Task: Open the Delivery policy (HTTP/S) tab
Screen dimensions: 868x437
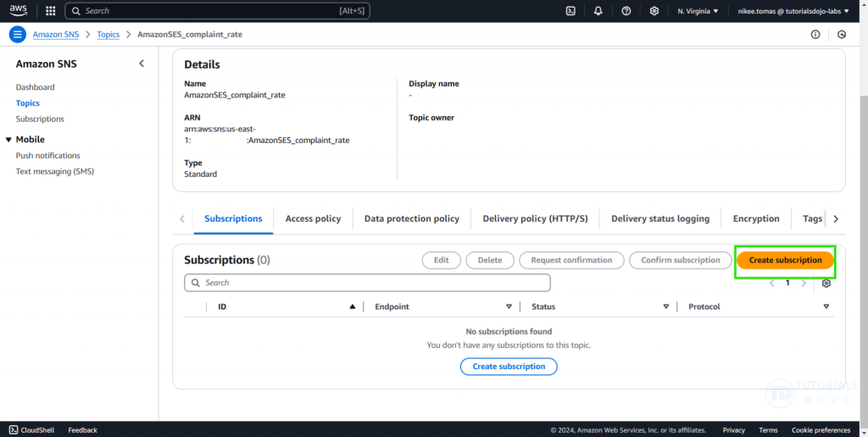Action: [536, 218]
